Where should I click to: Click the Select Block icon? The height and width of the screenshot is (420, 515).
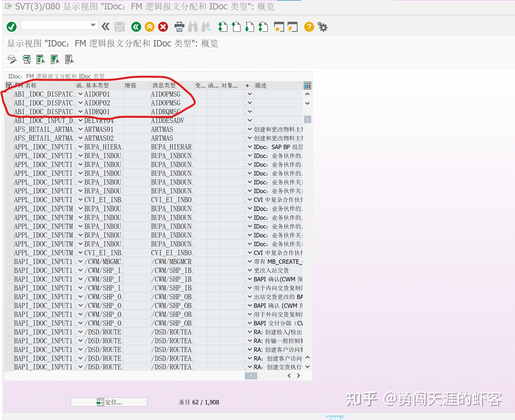coord(55,59)
